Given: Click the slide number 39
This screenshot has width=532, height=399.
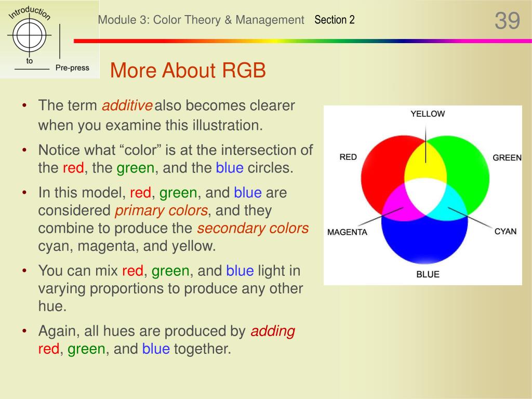Looking at the screenshot, I should 507,21.
